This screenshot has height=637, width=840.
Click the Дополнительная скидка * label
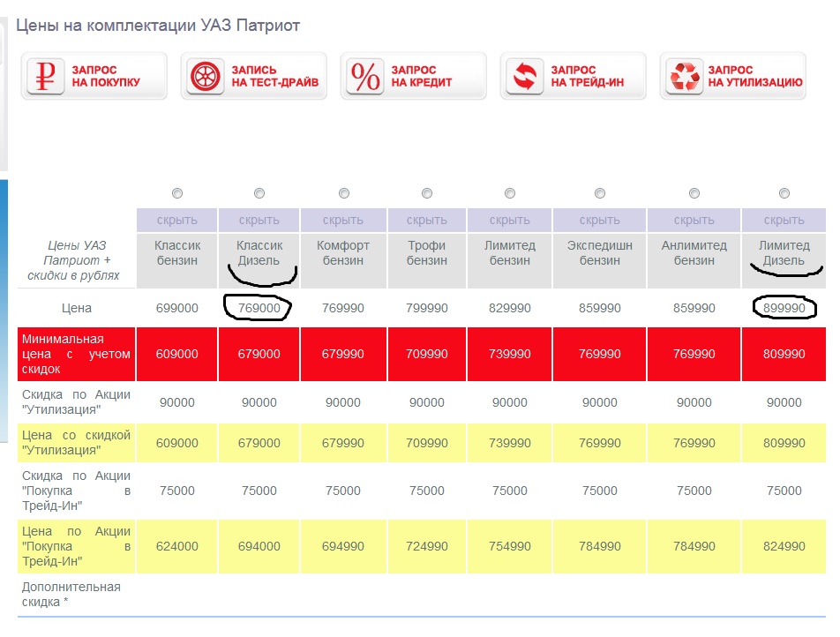tap(71, 595)
